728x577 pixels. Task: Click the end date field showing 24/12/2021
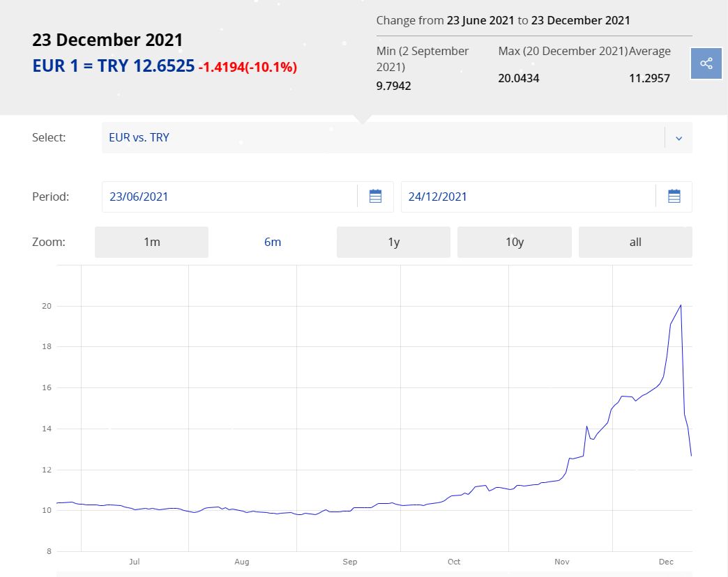(528, 197)
